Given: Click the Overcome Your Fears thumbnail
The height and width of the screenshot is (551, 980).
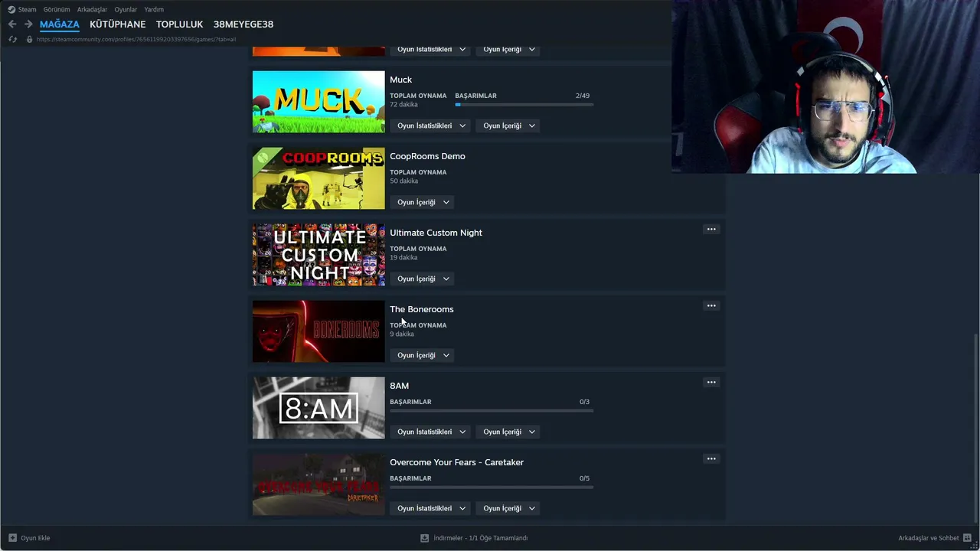Looking at the screenshot, I should [x=318, y=484].
